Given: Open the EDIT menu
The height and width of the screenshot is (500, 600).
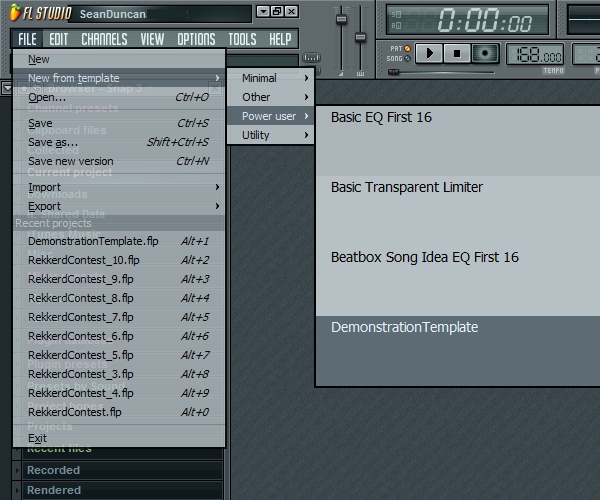Looking at the screenshot, I should (x=58, y=39).
